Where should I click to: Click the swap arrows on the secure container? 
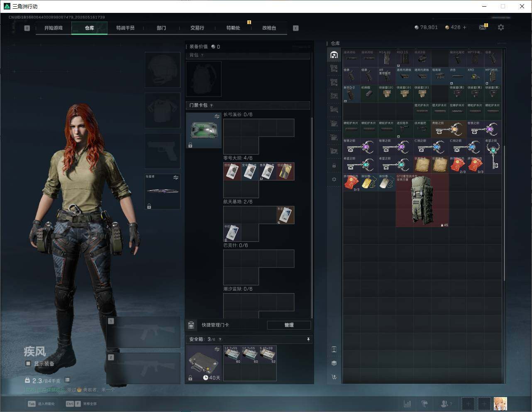tap(217, 349)
